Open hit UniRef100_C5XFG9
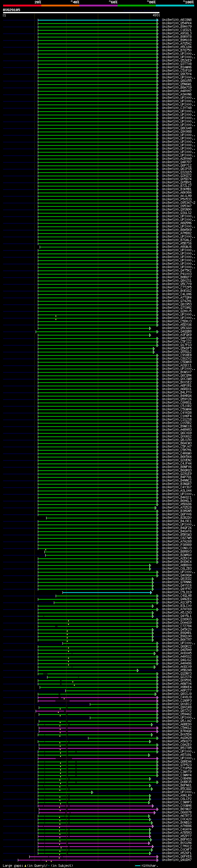The height and width of the screenshot is (868, 197). pos(177,71)
